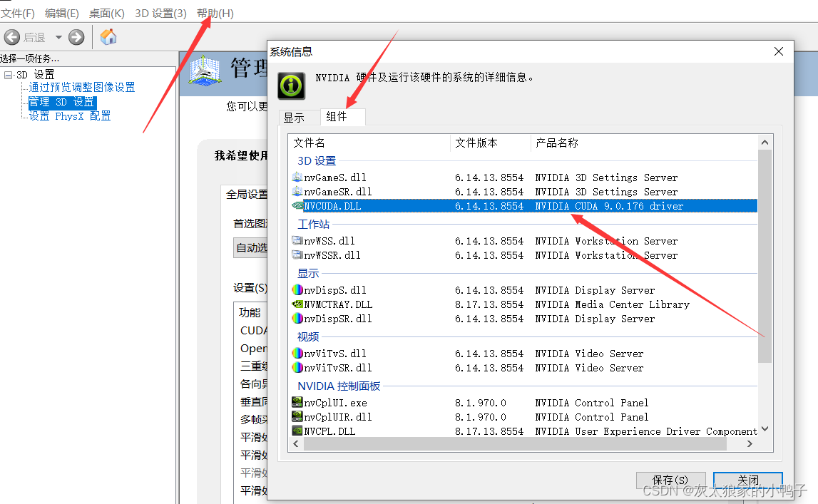Click the horizontal scrollbar left arrow
Viewport: 818px width, 504px height.
click(x=296, y=443)
